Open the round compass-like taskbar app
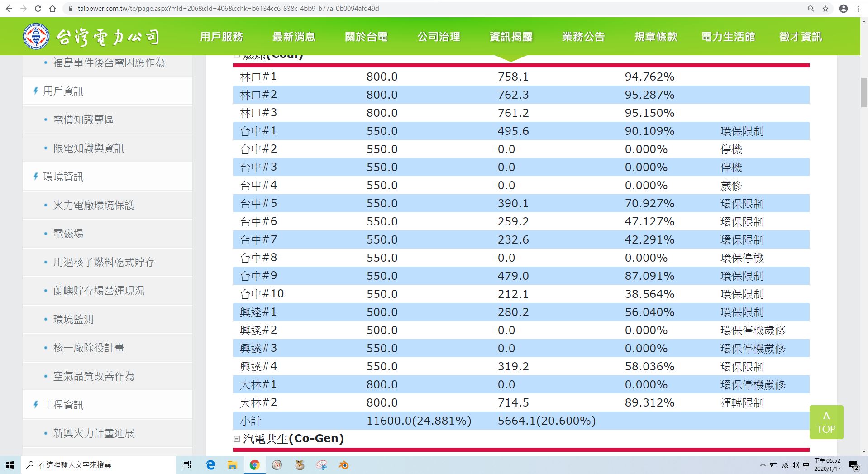This screenshot has width=868, height=474. click(x=277, y=465)
